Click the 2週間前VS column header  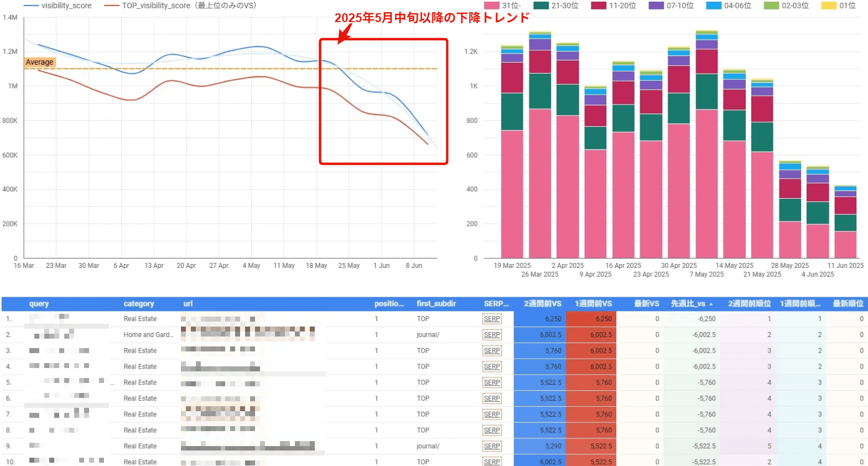click(543, 304)
